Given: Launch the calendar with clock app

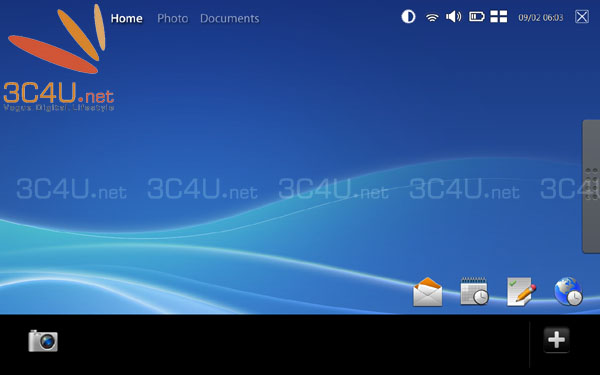Looking at the screenshot, I should tap(474, 291).
